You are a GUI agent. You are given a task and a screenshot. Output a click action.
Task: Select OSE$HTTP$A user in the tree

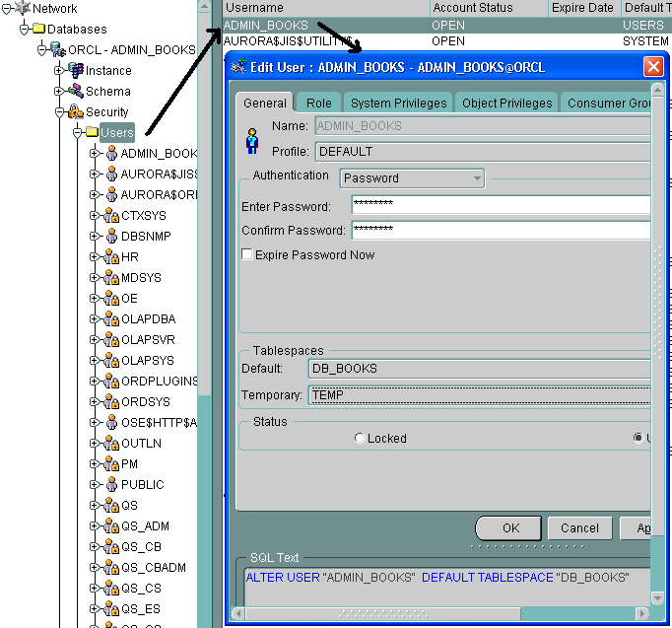[x=159, y=422]
